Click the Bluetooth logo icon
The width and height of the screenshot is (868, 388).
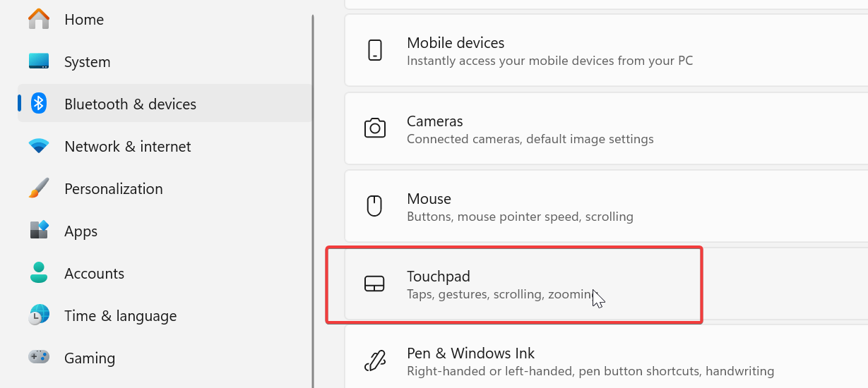pos(39,104)
